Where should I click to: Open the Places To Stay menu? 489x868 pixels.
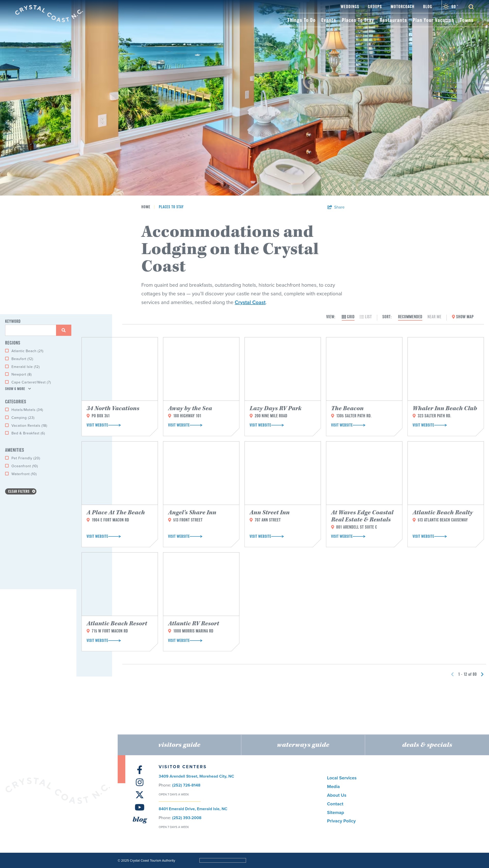tap(358, 20)
